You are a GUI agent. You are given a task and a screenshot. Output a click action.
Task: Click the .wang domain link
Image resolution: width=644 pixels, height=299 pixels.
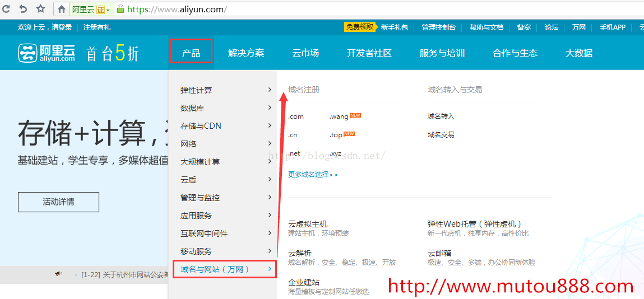(x=339, y=116)
